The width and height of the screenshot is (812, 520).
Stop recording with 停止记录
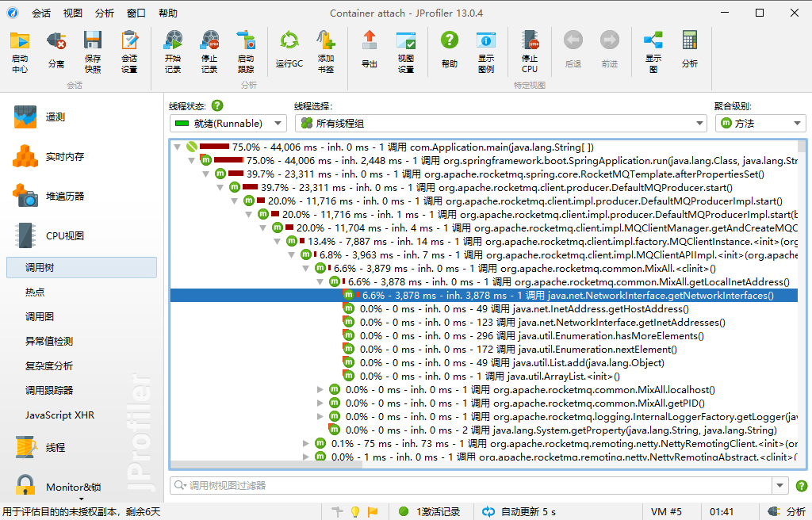(209, 52)
